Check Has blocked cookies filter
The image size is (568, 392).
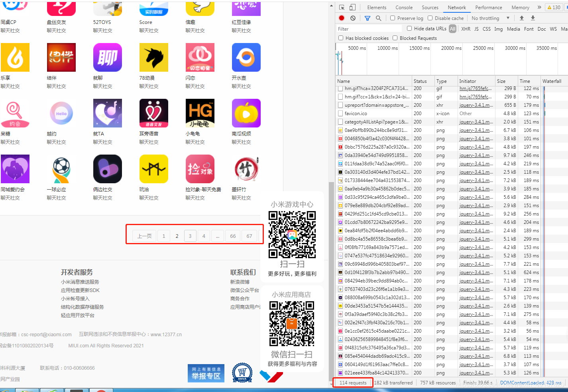[341, 38]
